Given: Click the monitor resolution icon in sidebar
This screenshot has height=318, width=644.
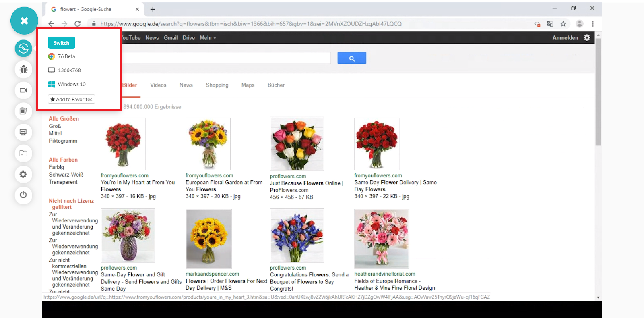Looking at the screenshot, I should [x=23, y=132].
